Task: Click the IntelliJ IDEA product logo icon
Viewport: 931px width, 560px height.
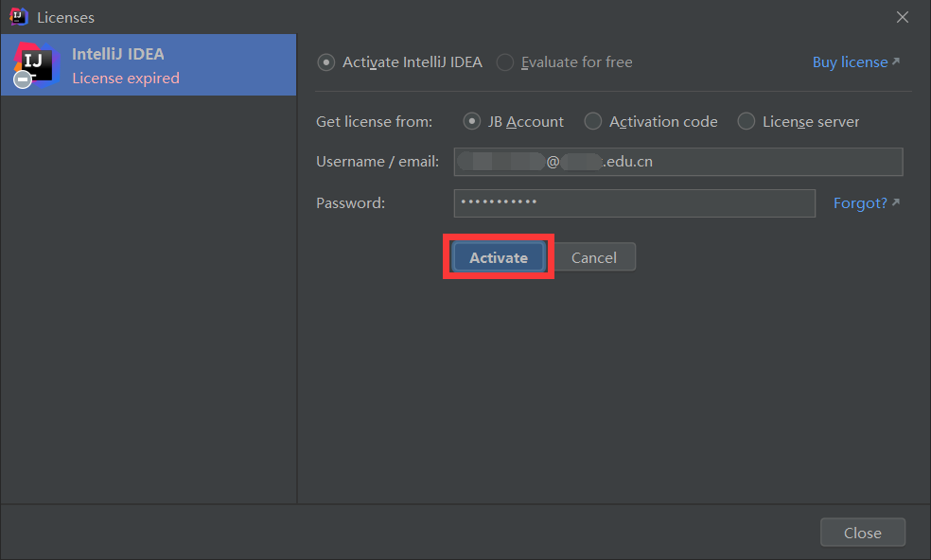Action: pyautogui.click(x=36, y=64)
